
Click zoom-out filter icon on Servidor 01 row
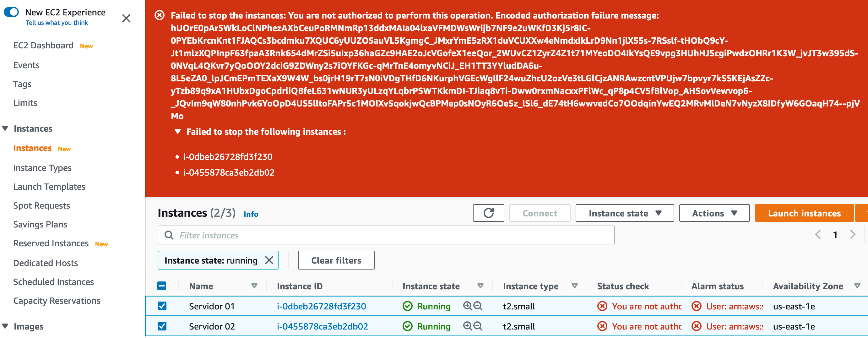pyautogui.click(x=478, y=306)
